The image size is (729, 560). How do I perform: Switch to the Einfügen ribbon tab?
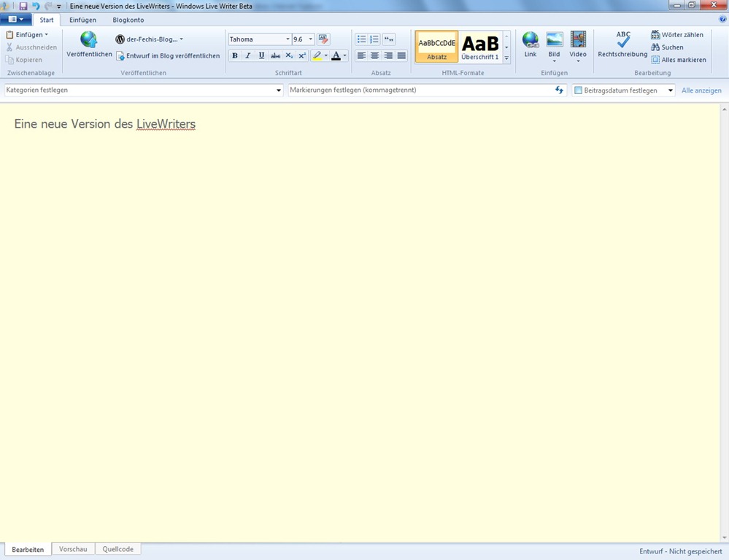pyautogui.click(x=82, y=20)
